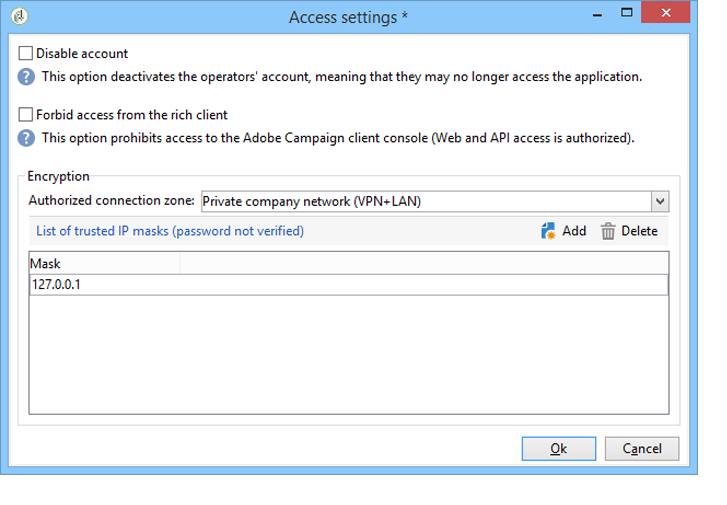Click the Delete button label
The width and height of the screenshot is (727, 505).
tap(640, 231)
